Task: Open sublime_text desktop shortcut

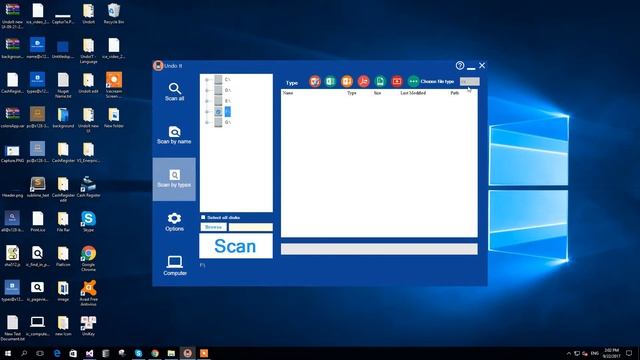Action: (38, 187)
